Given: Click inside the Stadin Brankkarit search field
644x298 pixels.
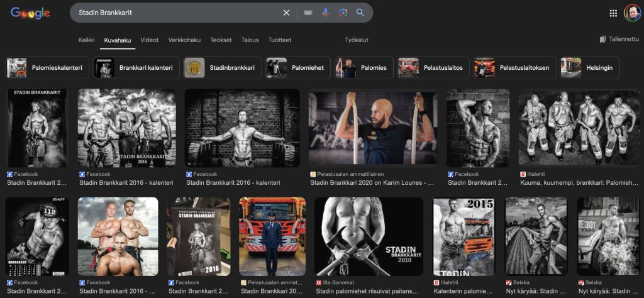Looking at the screenshot, I should click(x=176, y=13).
